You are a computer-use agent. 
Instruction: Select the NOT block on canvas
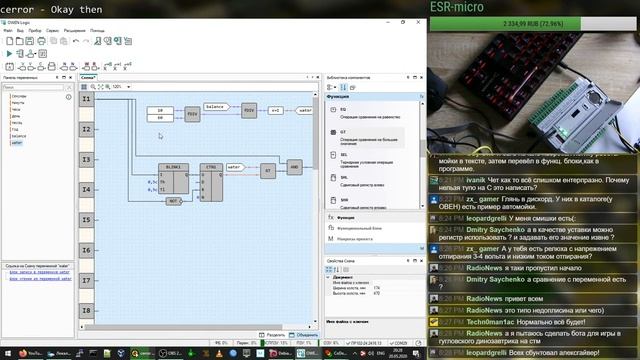pos(173,201)
